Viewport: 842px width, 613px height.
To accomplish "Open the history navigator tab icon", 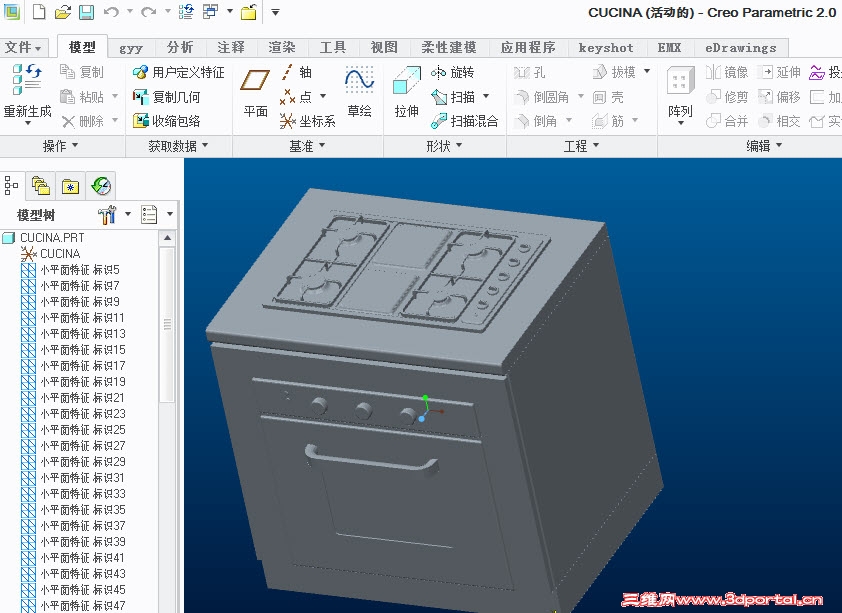I will click(x=101, y=186).
